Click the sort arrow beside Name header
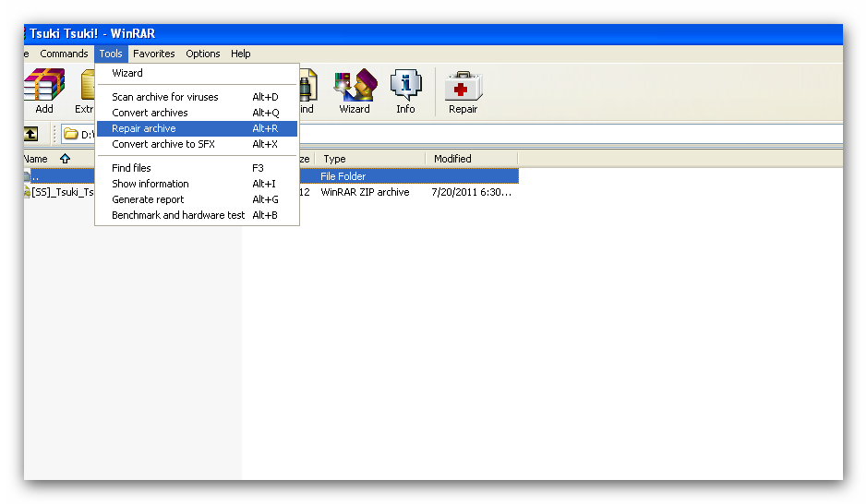This screenshot has height=504, width=867. click(x=65, y=159)
